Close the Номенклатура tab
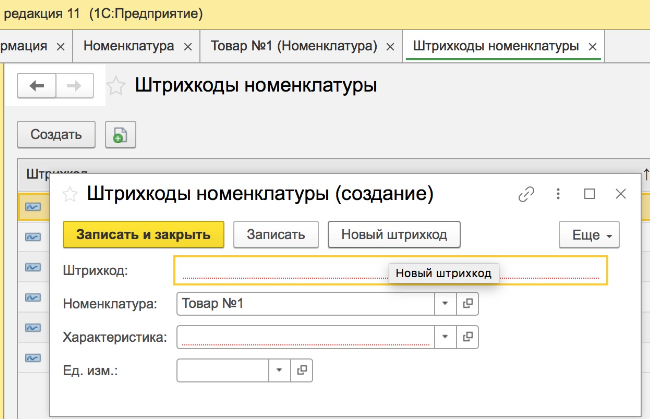The image size is (652, 419). pos(188,47)
